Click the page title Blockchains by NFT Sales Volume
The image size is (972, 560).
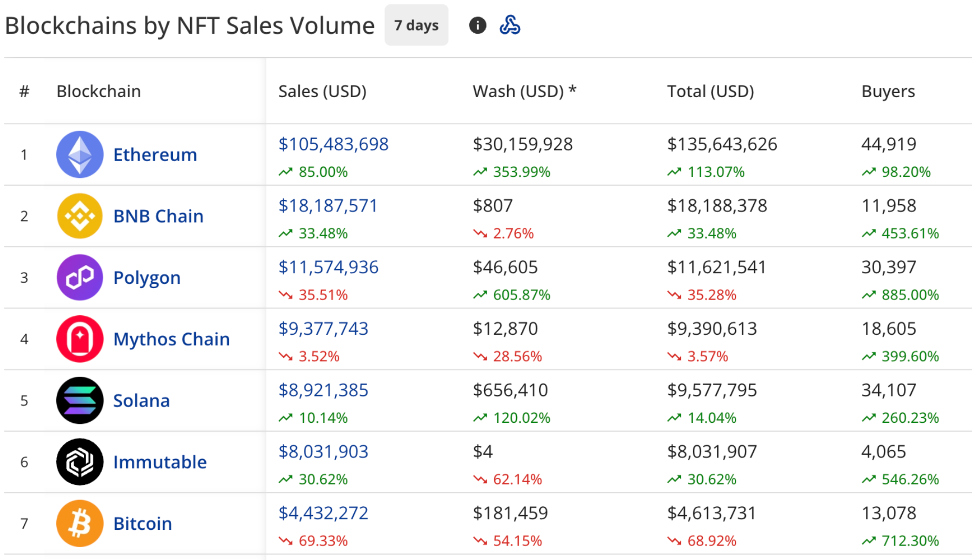pos(190,26)
